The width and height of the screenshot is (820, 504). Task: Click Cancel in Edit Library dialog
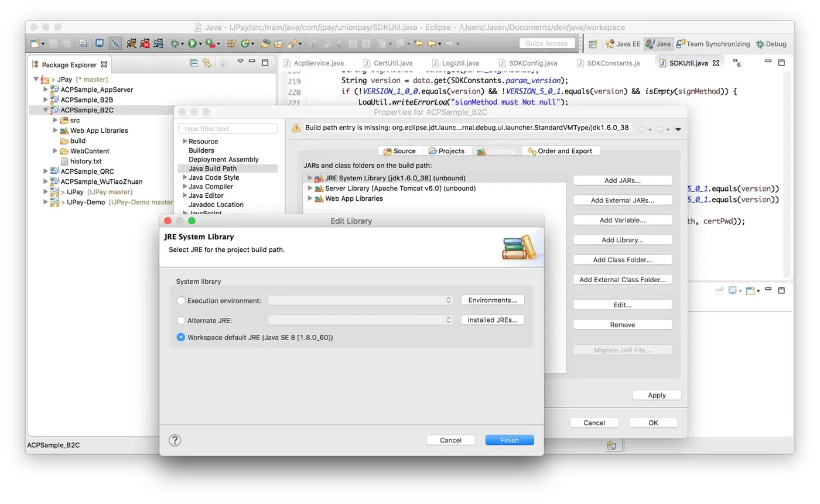pyautogui.click(x=450, y=440)
